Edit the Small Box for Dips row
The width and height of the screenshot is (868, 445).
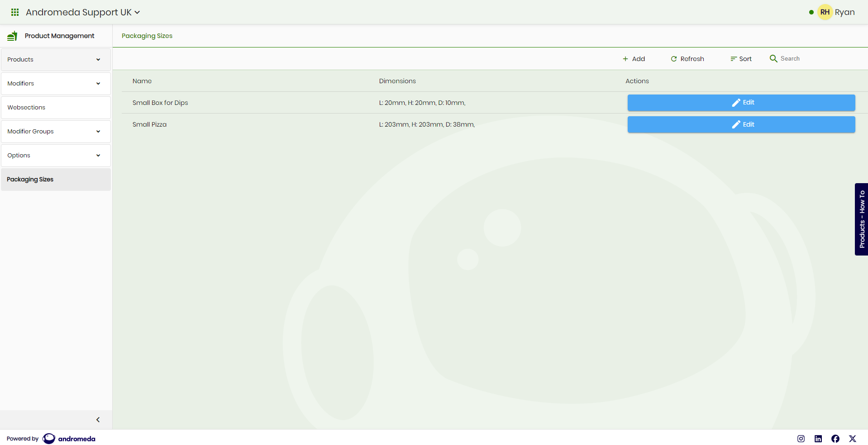(741, 103)
